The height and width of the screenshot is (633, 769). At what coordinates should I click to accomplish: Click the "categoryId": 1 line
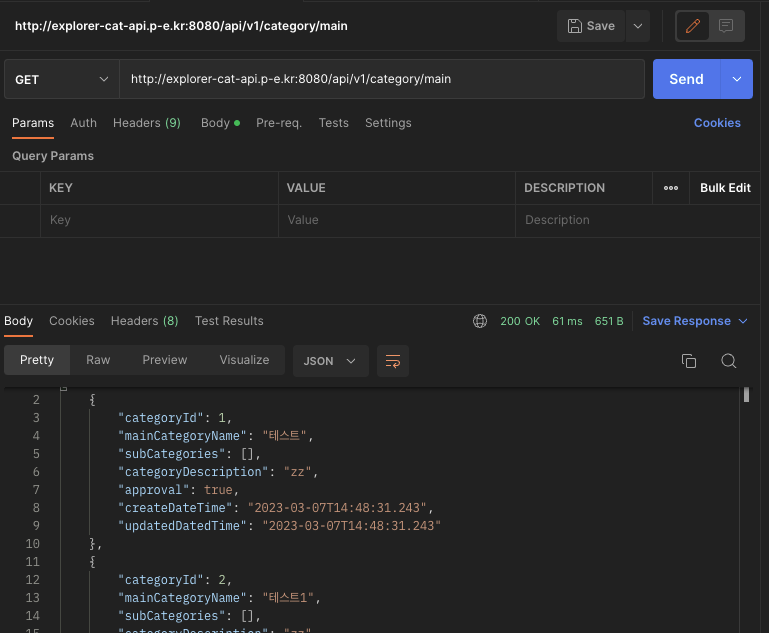175,418
